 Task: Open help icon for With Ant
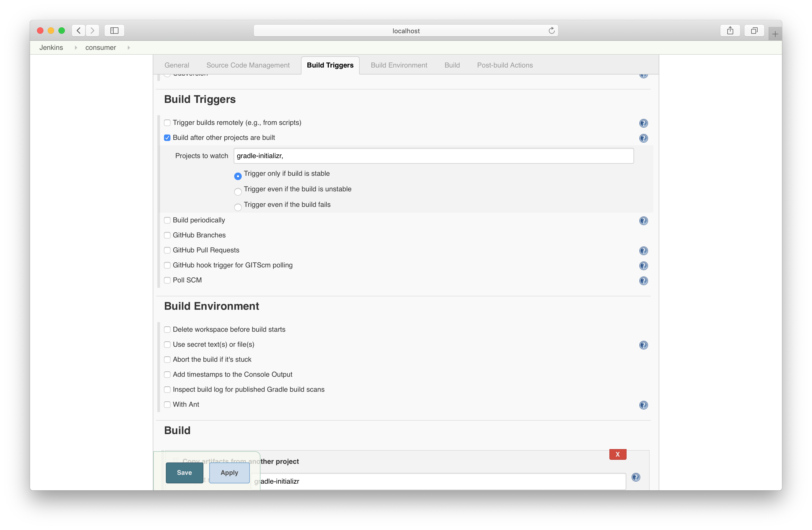click(643, 405)
